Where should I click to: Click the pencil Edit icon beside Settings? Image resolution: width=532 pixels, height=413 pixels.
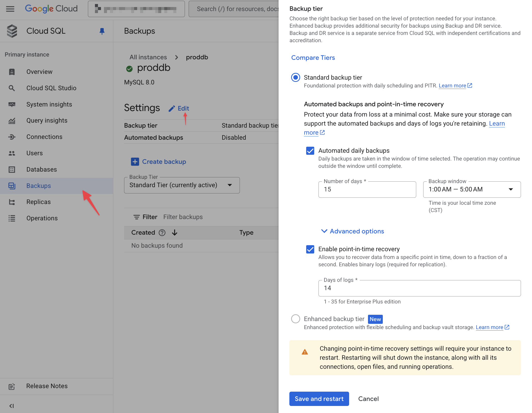point(172,109)
